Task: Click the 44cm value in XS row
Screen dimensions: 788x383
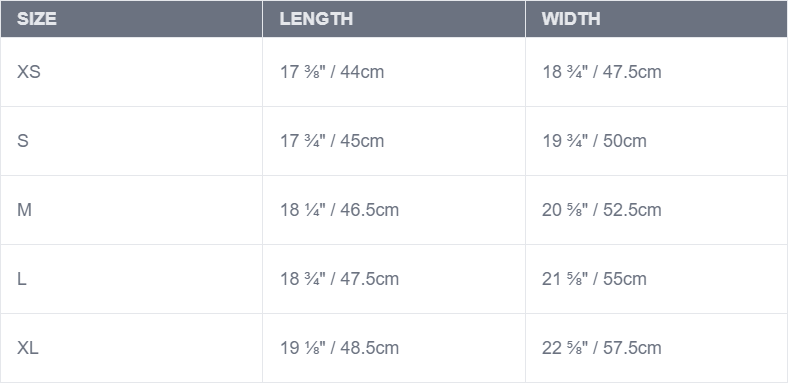Action: 362,72
